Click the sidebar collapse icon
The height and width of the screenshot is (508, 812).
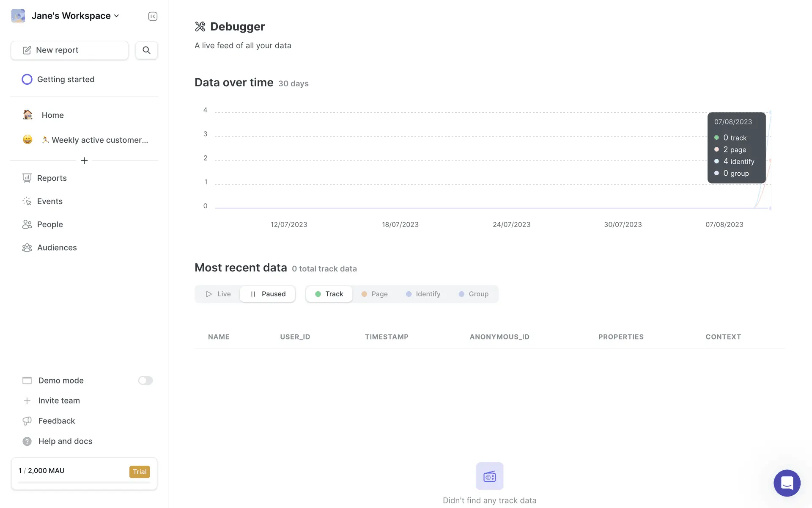[x=153, y=16]
